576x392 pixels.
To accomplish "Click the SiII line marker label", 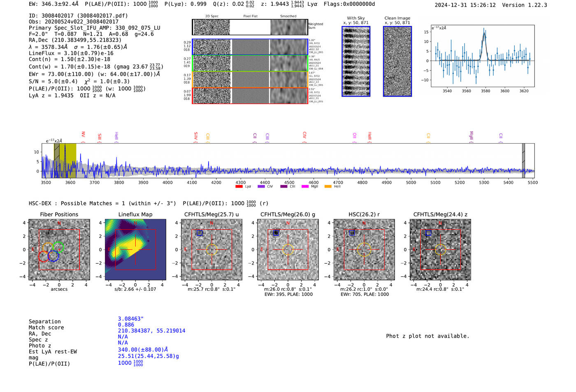I will (x=100, y=136).
